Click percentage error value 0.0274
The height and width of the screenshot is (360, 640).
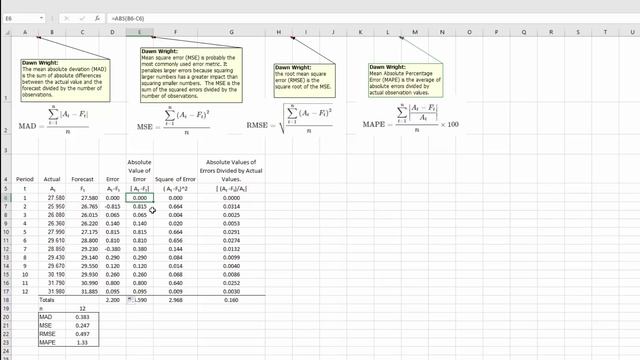coord(231,240)
